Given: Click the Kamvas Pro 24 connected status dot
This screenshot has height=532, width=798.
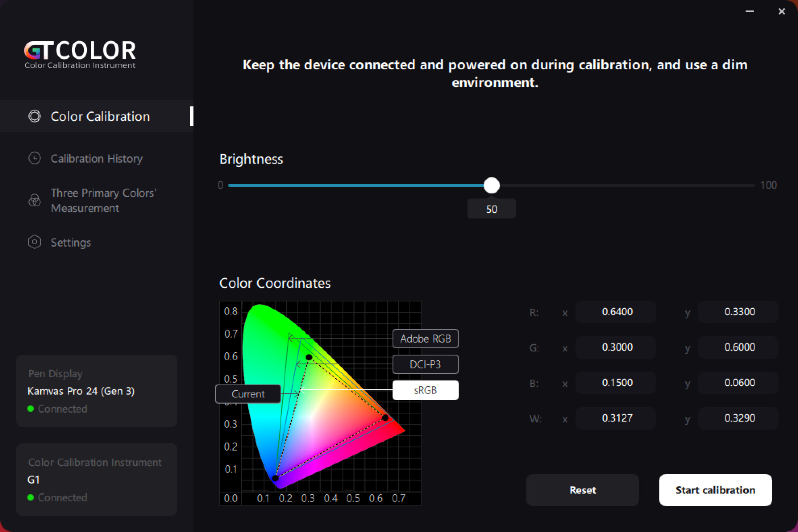Looking at the screenshot, I should pyautogui.click(x=31, y=409).
